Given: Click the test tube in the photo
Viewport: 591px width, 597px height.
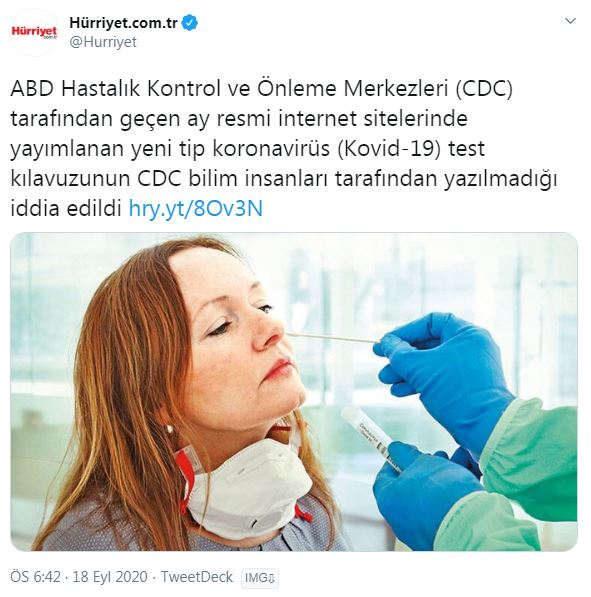Looking at the screenshot, I should tap(371, 438).
